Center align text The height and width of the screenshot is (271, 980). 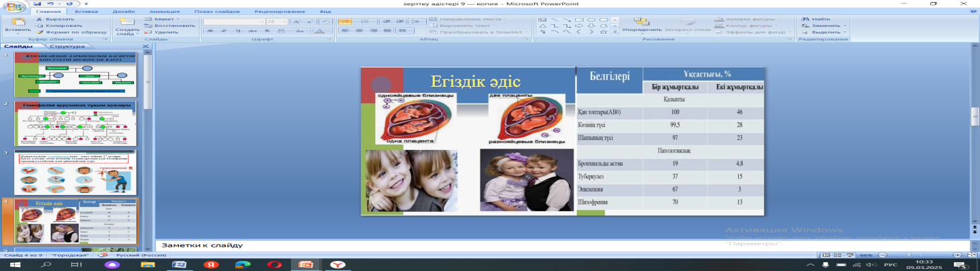359,31
